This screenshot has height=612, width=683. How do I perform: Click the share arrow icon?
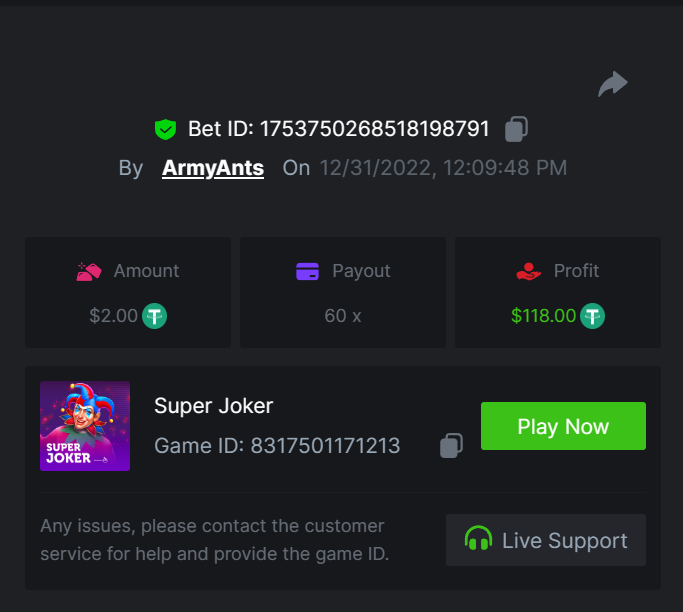(x=612, y=84)
